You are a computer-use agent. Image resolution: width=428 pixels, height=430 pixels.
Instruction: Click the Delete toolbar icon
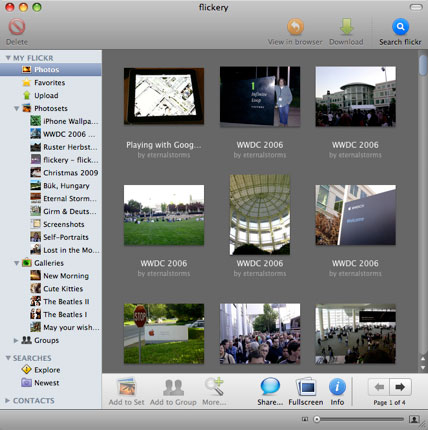point(17,27)
